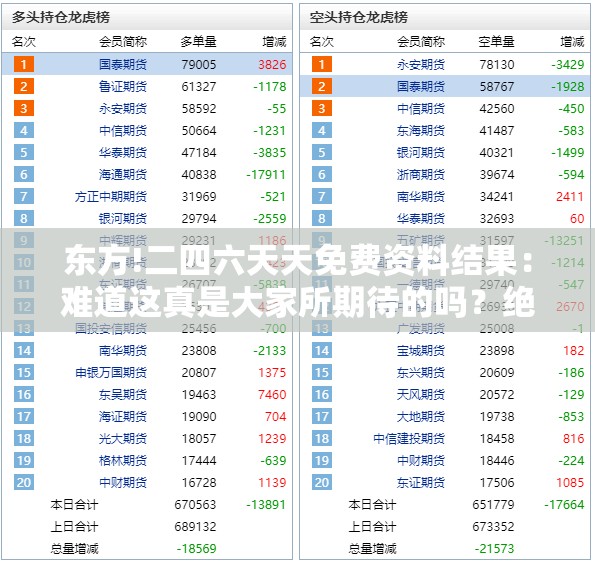
Task: Select the -21573 总量增减 value
Action: tap(494, 548)
